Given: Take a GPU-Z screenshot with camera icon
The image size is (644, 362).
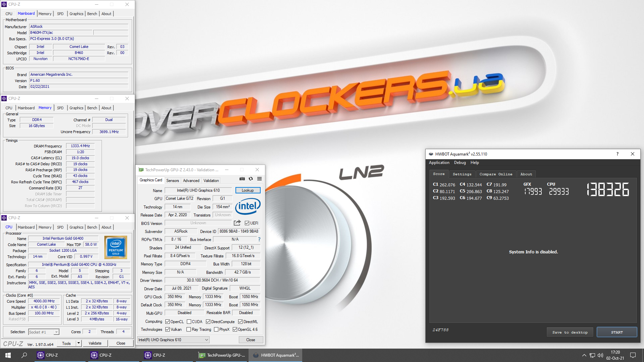Looking at the screenshot, I should [242, 179].
